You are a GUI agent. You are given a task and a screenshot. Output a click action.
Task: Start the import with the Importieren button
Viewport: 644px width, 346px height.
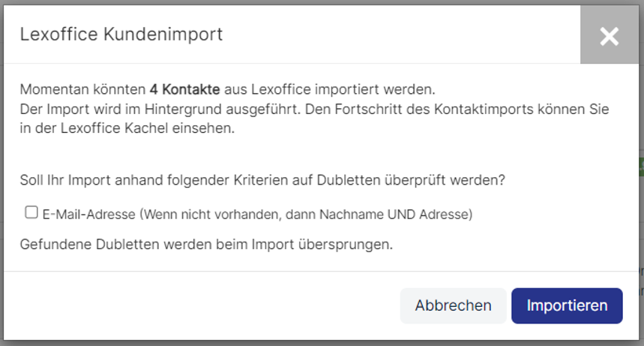(x=567, y=305)
